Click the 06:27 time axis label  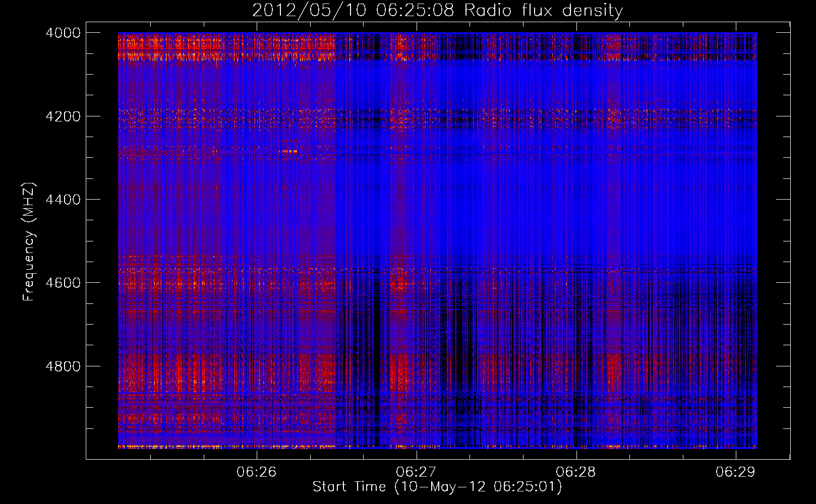416,472
